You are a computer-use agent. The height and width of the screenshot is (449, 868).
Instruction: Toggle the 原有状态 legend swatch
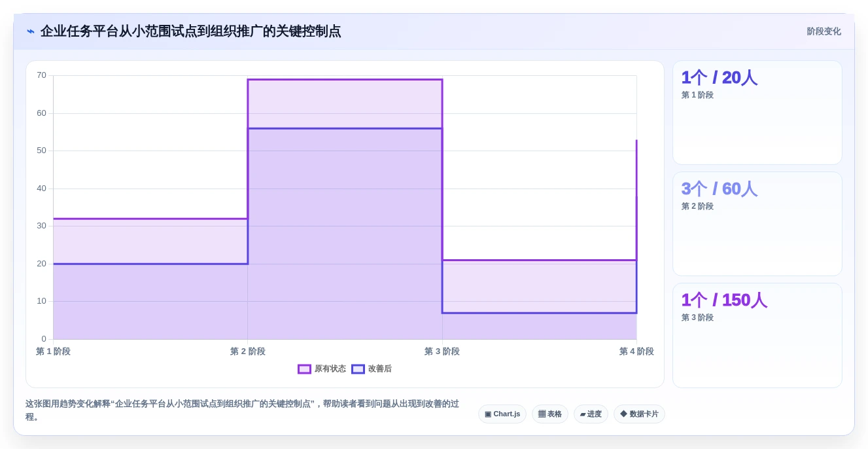(x=304, y=369)
